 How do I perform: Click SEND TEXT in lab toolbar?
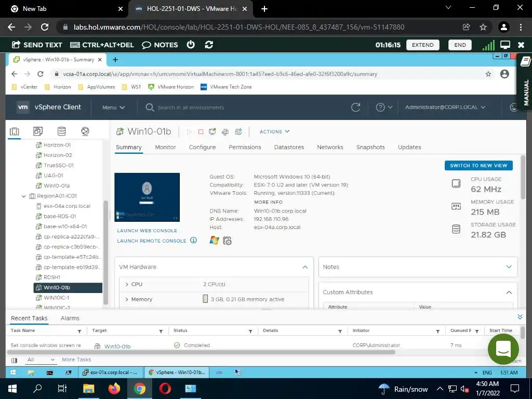coord(37,45)
